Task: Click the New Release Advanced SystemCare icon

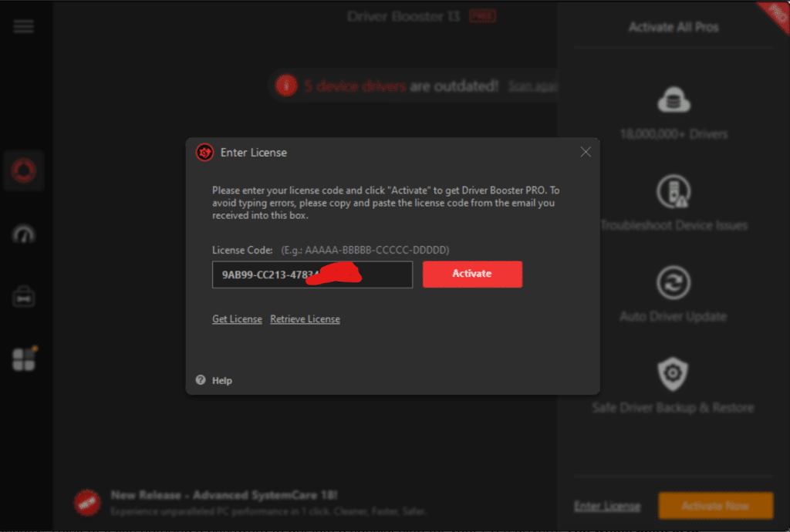Action: [87, 502]
